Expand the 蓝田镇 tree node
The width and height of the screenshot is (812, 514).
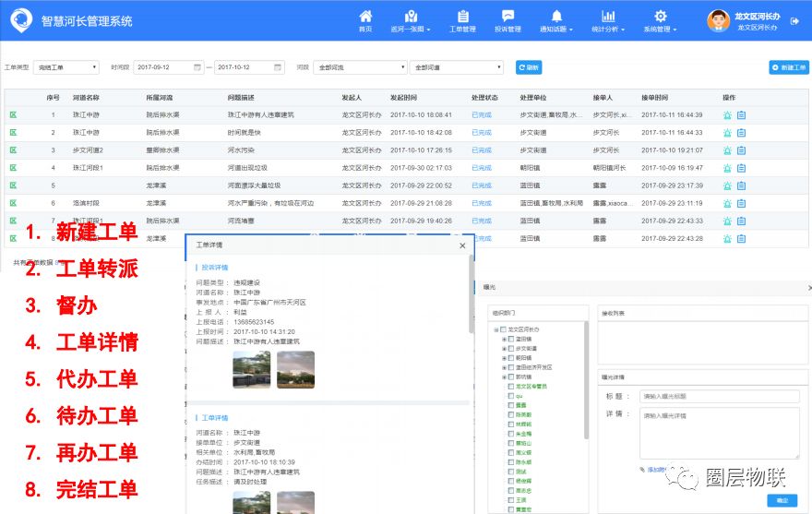[504, 339]
